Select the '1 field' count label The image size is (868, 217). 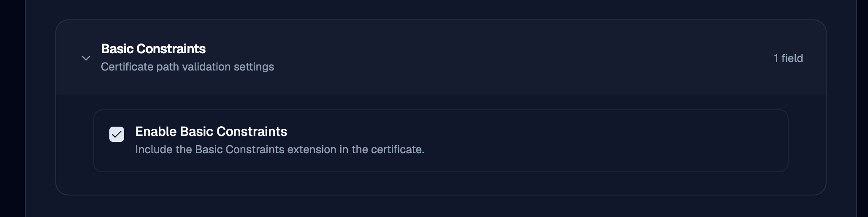pos(788,58)
